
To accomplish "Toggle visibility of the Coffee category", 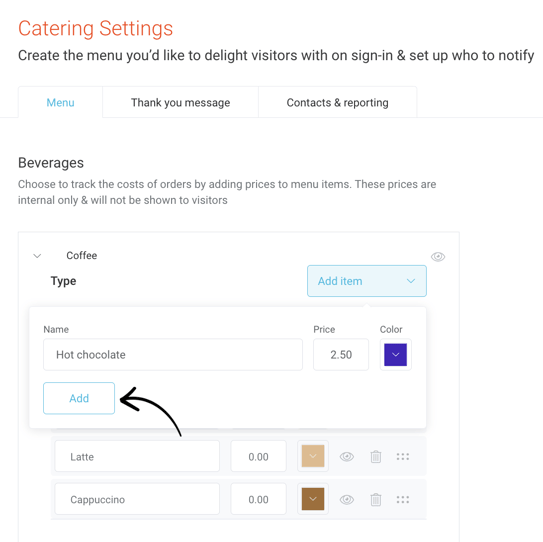I will 438,257.
